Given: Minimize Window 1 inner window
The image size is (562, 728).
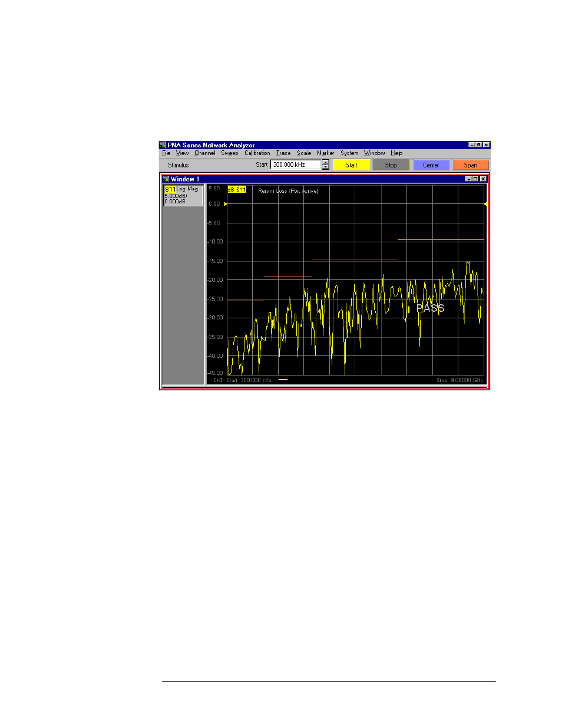Looking at the screenshot, I should tap(469, 179).
